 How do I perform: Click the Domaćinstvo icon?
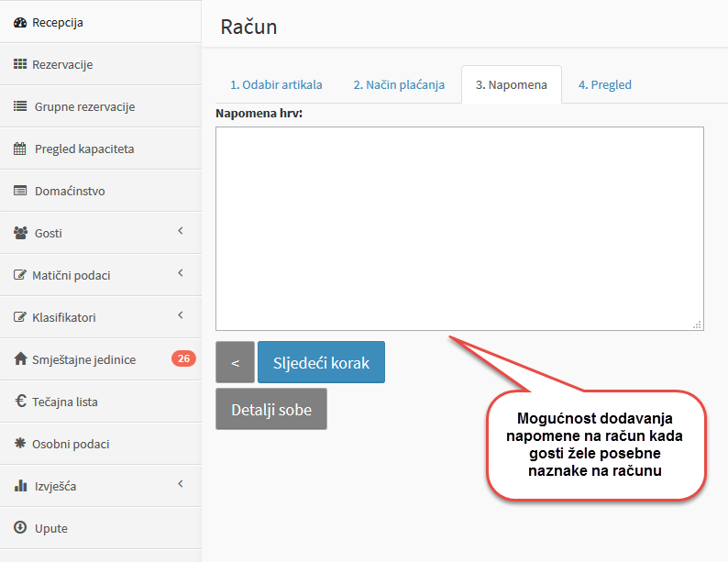pos(20,191)
